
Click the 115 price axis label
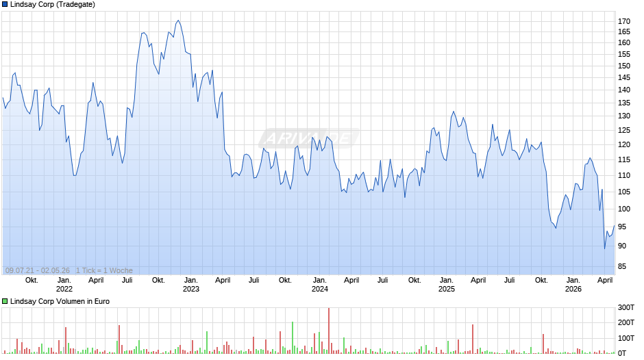point(624,160)
